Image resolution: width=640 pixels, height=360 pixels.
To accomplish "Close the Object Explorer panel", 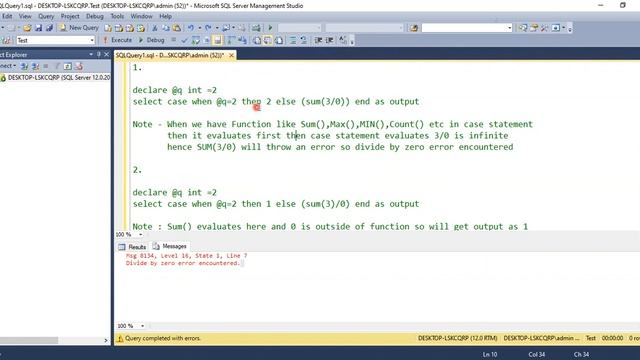I will [x=107, y=54].
